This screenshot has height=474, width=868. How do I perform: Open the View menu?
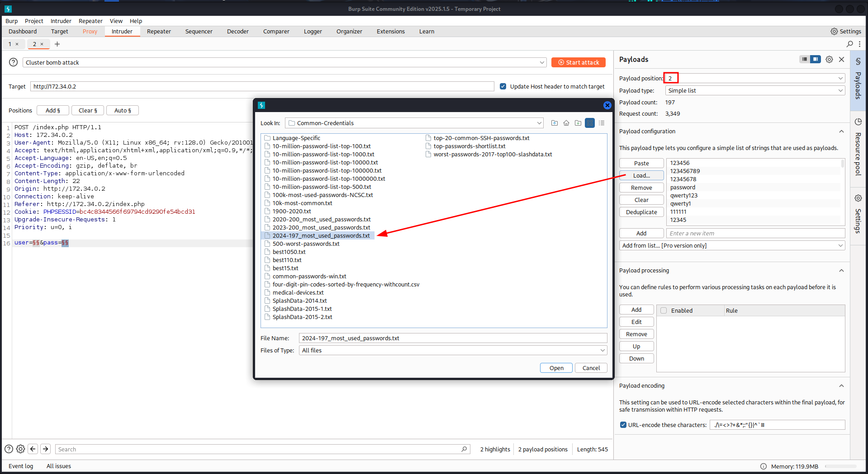pyautogui.click(x=116, y=21)
